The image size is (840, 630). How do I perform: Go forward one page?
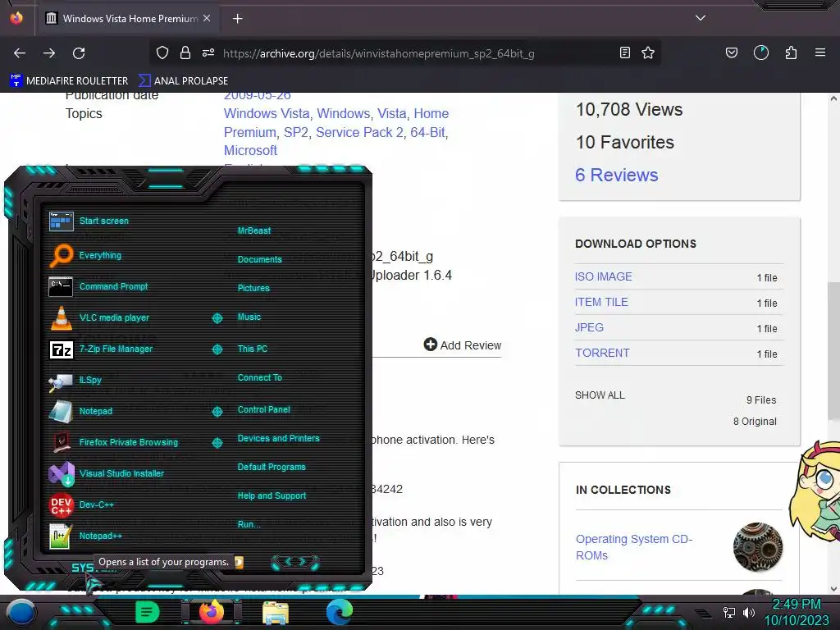49,53
